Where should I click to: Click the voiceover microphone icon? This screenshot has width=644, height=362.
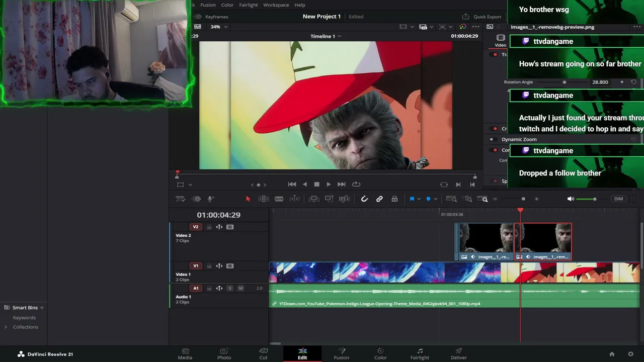211,199
